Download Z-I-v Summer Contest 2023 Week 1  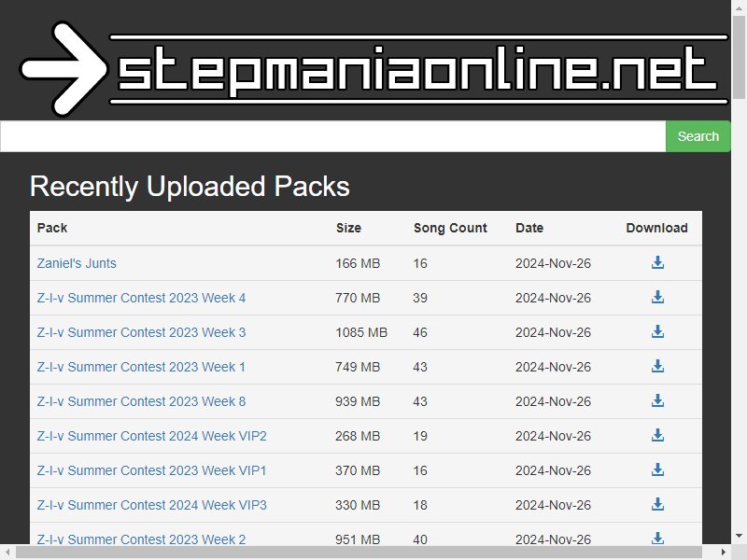pyautogui.click(x=657, y=366)
